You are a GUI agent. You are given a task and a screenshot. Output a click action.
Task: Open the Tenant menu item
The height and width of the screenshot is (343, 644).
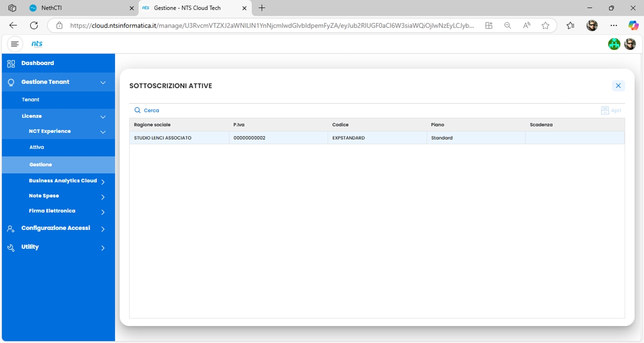pos(58,100)
